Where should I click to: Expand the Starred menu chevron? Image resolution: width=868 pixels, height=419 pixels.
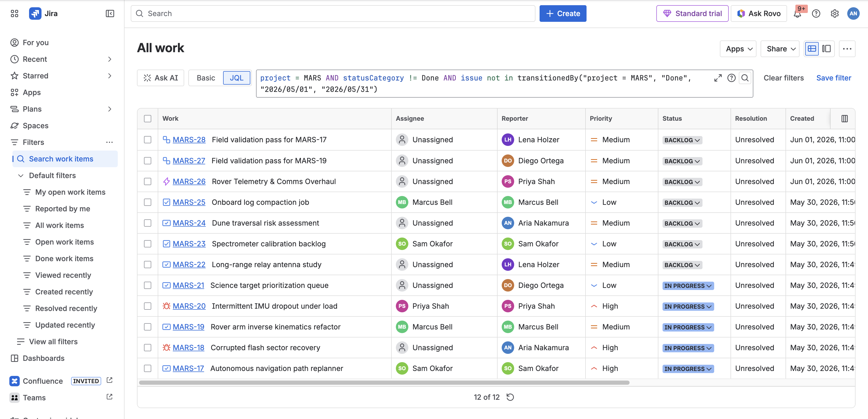tap(109, 76)
